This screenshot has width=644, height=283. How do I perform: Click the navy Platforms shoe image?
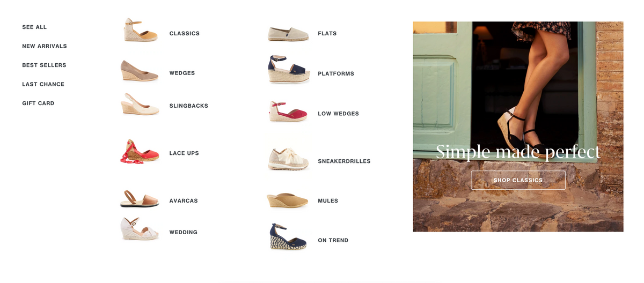[x=289, y=70]
